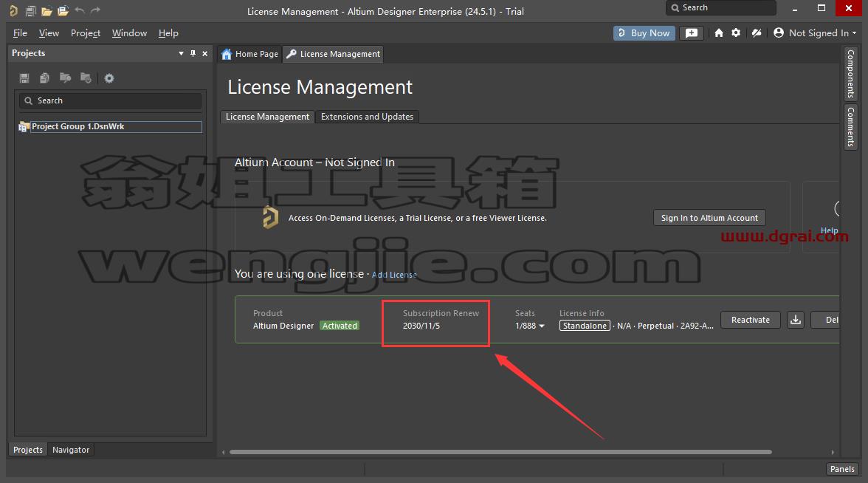Viewport: 868px width, 483px height.
Task: Open the Window menu
Action: [x=129, y=33]
